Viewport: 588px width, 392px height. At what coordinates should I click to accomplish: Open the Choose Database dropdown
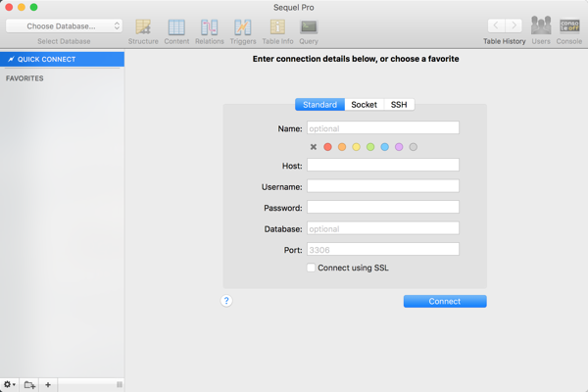click(x=64, y=25)
